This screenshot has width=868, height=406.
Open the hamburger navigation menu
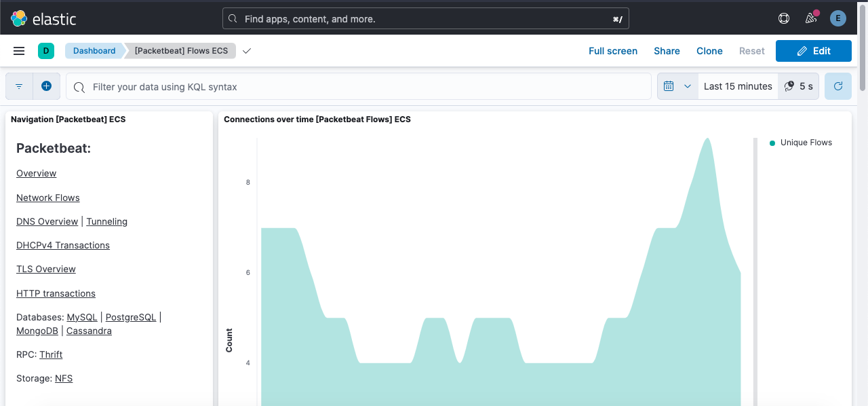pos(19,51)
